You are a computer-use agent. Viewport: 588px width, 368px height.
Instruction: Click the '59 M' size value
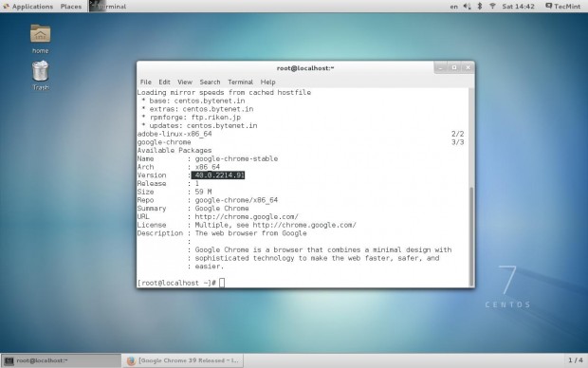tap(203, 192)
